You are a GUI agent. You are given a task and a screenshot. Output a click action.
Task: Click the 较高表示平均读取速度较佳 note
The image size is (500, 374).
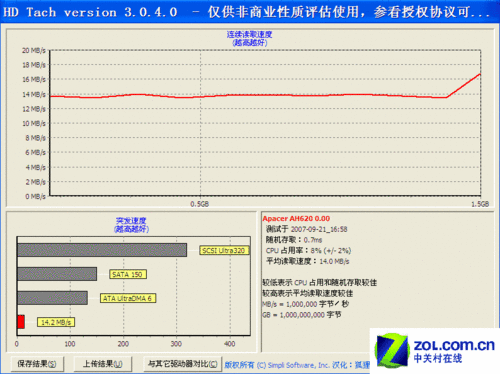click(308, 293)
